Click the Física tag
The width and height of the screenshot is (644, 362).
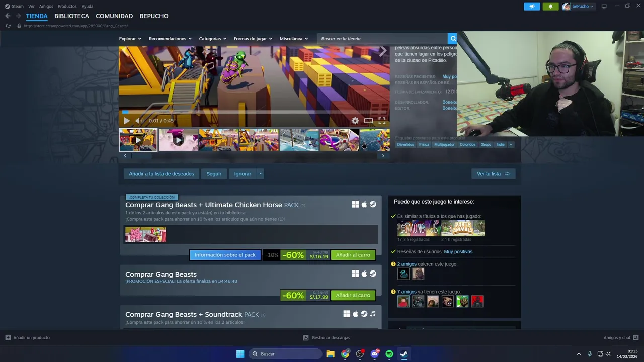(x=424, y=145)
